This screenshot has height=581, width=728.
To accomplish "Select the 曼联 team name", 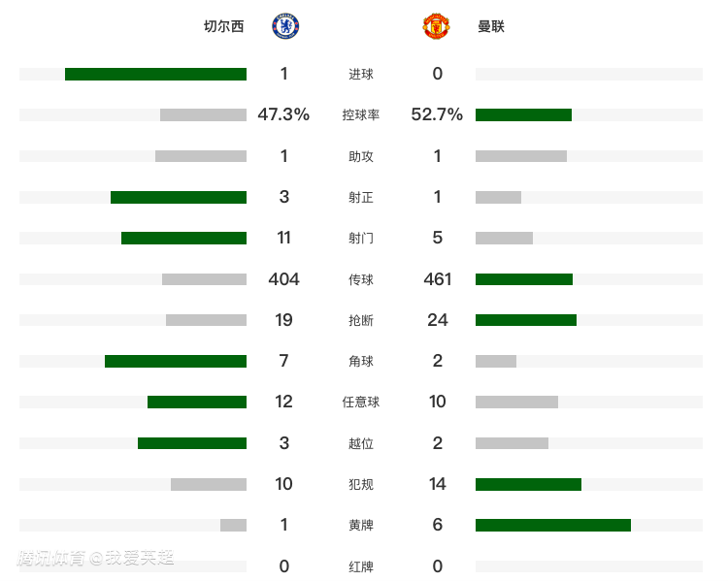I will tap(491, 27).
